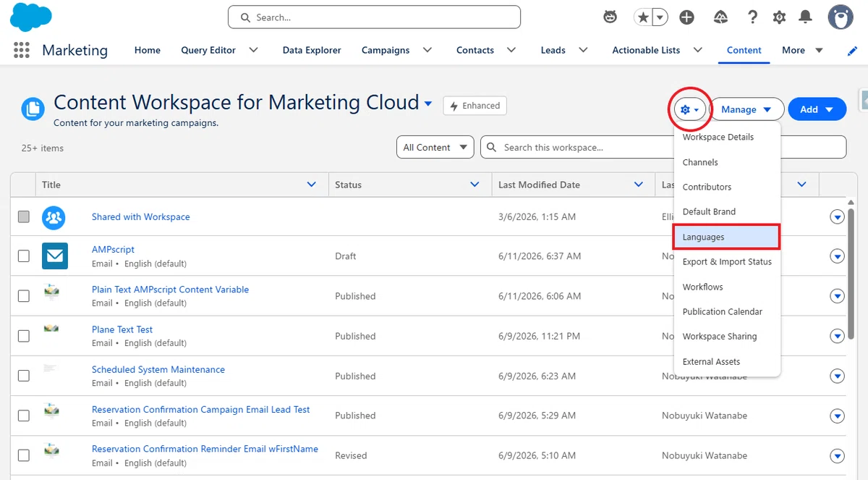Select the Plane Text Test checkbox

[x=24, y=336]
